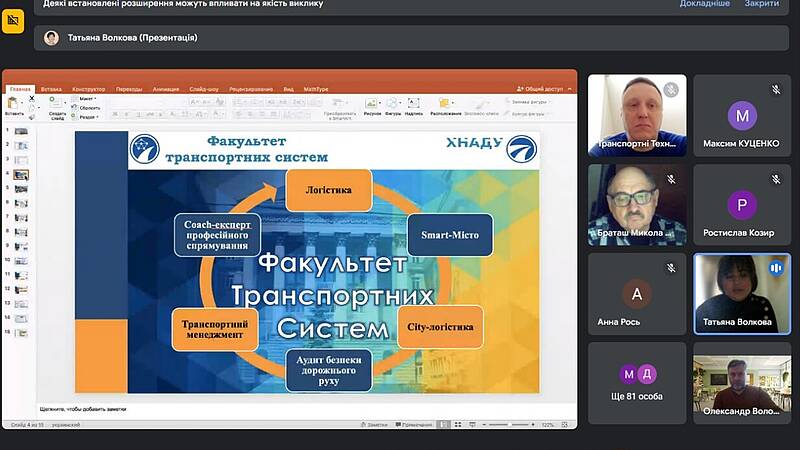Click the Format Painter brush icon

(x=32, y=116)
